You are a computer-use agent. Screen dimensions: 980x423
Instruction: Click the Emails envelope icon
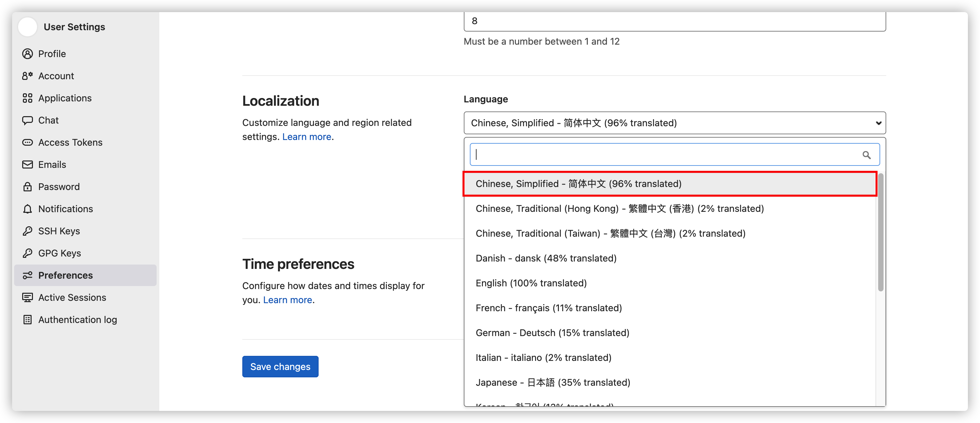28,164
